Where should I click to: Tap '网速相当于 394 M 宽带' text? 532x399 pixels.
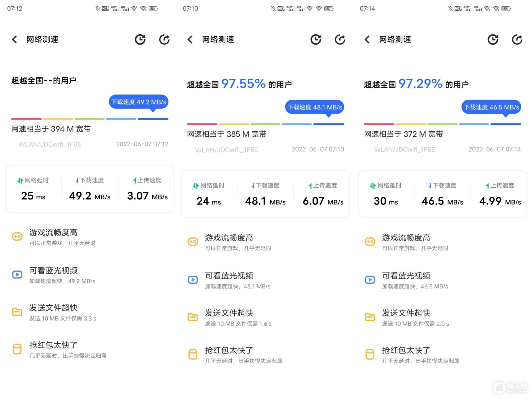coord(51,129)
